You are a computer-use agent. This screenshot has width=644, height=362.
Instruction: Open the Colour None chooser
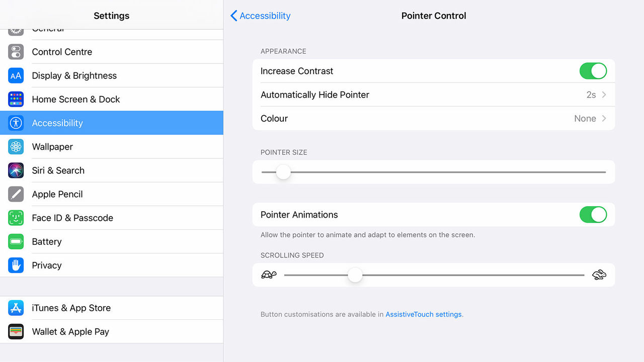[x=434, y=118]
